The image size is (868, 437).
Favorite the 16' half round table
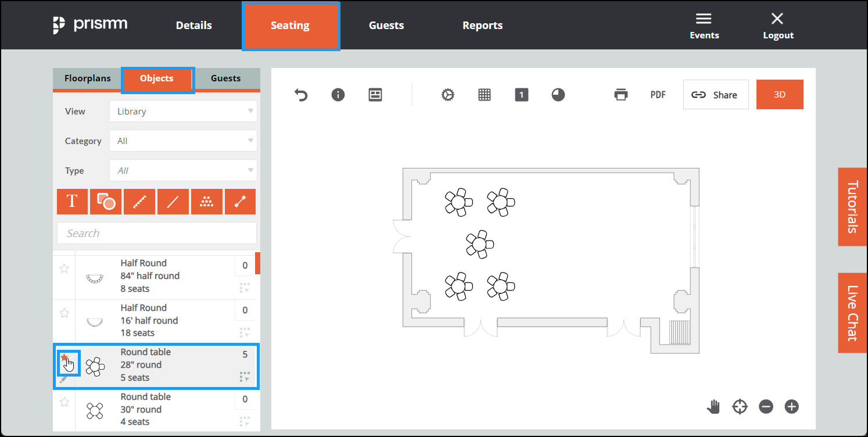tap(64, 313)
